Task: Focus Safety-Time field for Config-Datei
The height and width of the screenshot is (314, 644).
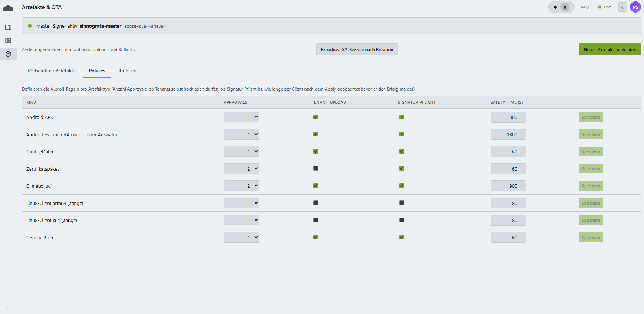Action: click(x=508, y=151)
